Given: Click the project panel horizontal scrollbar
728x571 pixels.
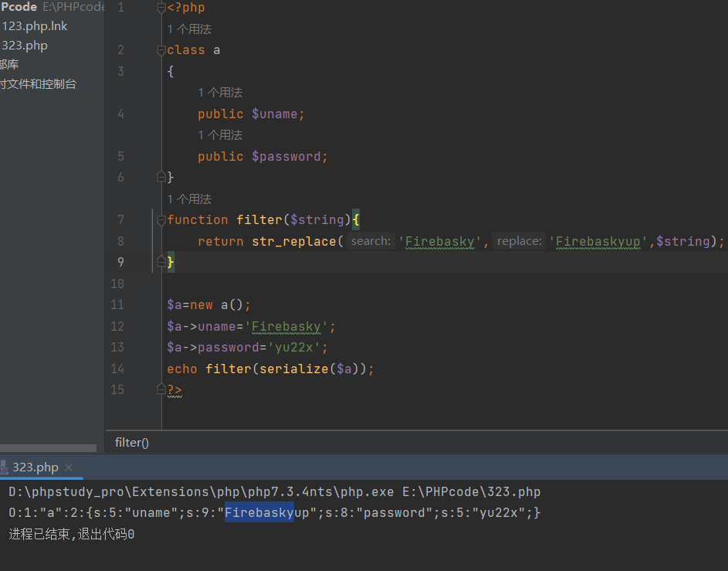Looking at the screenshot, I should pos(49,448).
